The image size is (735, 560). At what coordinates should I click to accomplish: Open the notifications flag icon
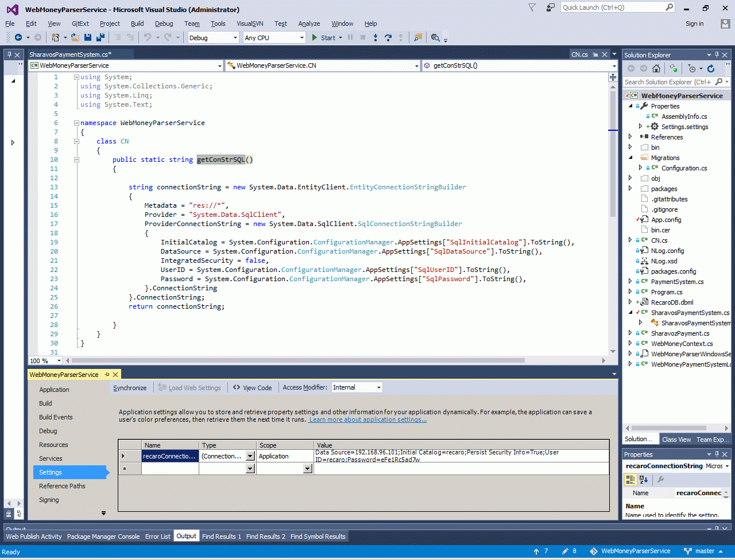(x=532, y=7)
